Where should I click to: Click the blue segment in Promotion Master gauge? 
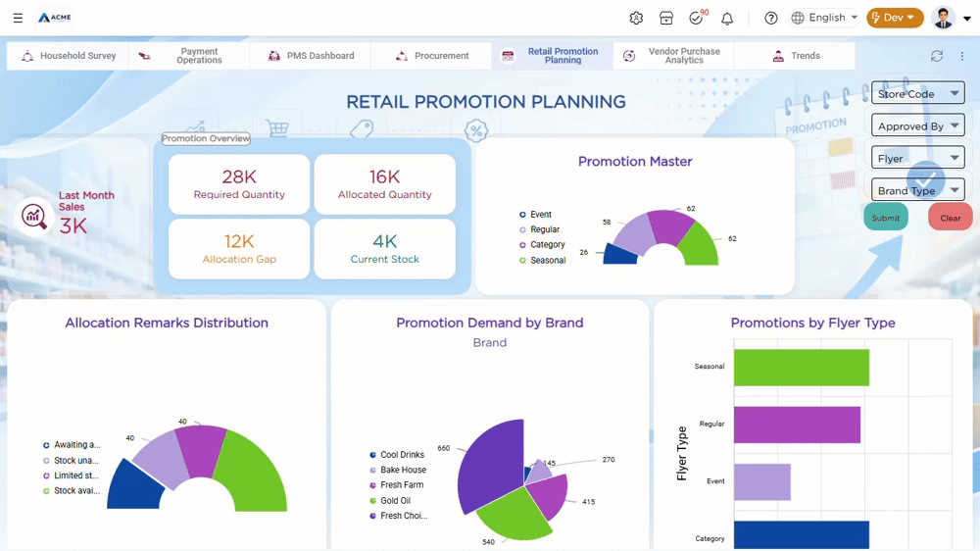tap(620, 255)
